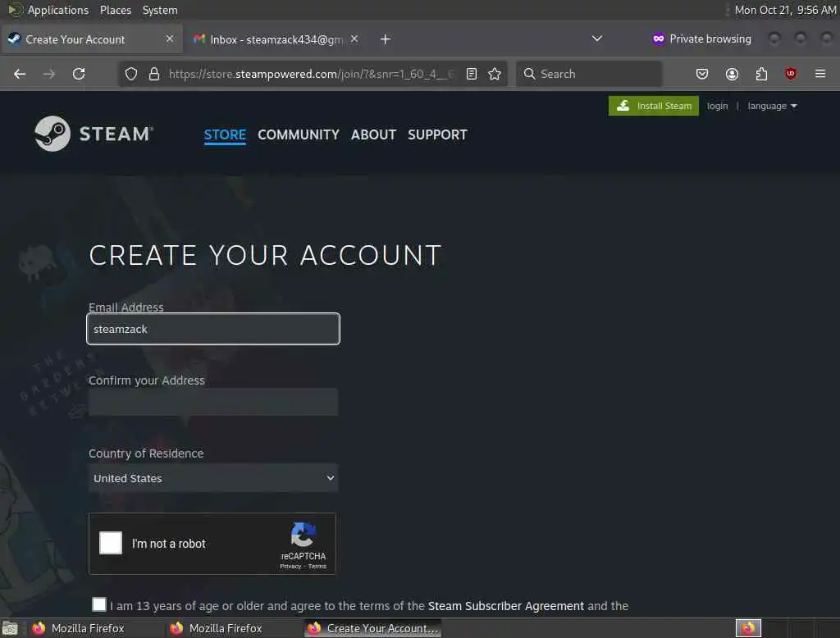The height and width of the screenshot is (638, 840).
Task: Open the System menu
Action: coord(160,10)
